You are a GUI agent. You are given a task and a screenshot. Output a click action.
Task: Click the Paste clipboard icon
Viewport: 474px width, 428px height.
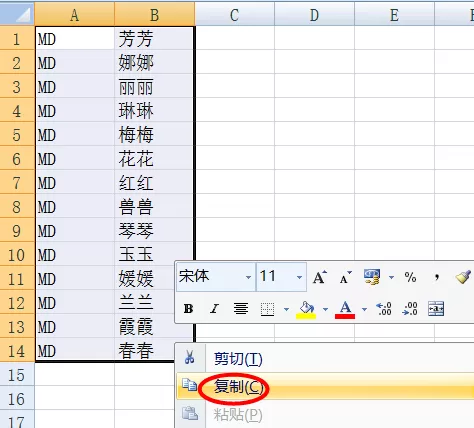point(190,413)
